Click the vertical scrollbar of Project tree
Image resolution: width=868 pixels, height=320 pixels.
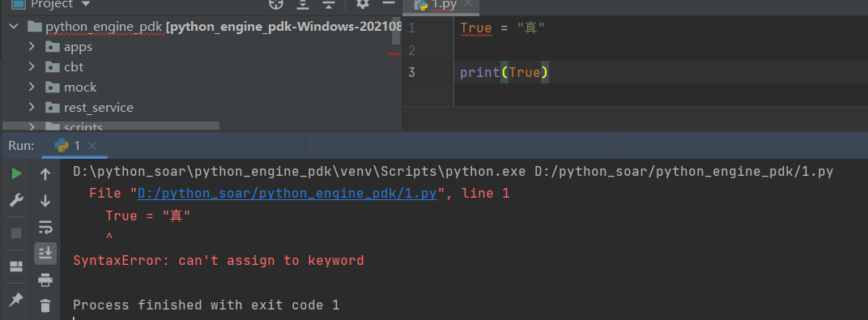click(396, 31)
